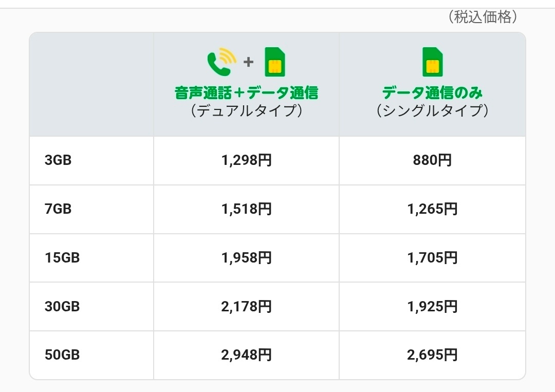Choose the 1,705円 price cell
The width and height of the screenshot is (555, 392).
coord(432,257)
